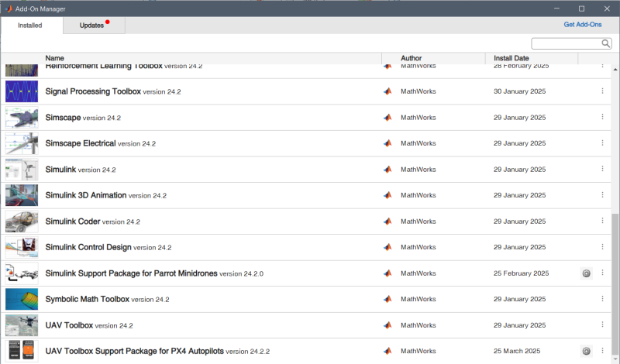Screen dimensions: 620x364
Task: Click MathWorks logo in Signal Processing Toolbox row
Action: coord(387,91)
